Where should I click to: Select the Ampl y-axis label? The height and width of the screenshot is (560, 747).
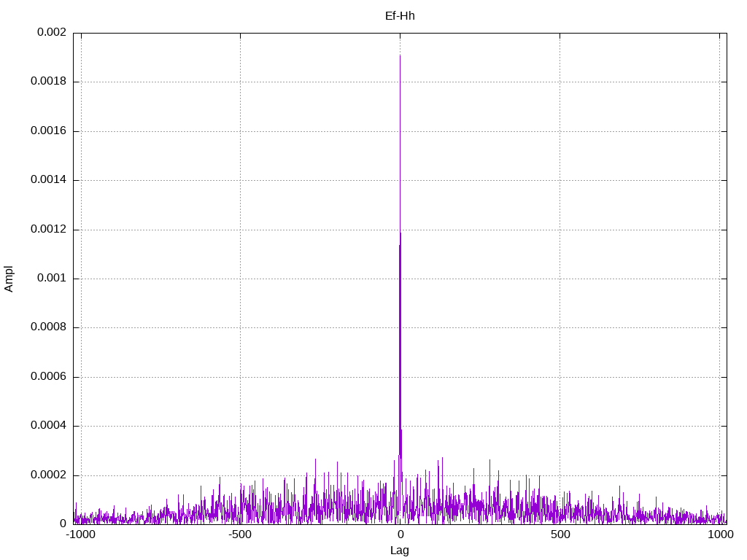[x=9, y=279]
